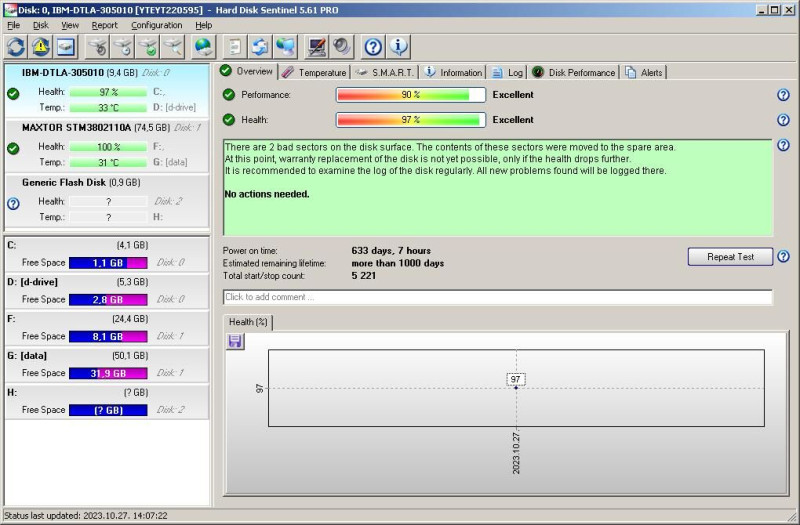Switch to the Overview tab

click(247, 71)
